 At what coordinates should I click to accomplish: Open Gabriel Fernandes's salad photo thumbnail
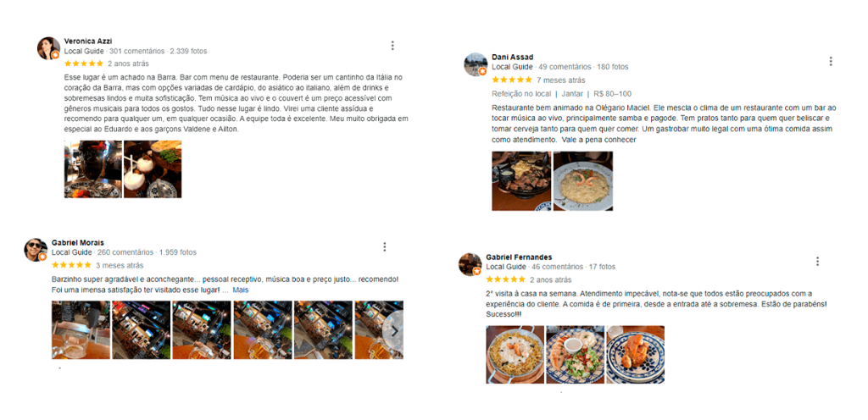click(x=576, y=354)
